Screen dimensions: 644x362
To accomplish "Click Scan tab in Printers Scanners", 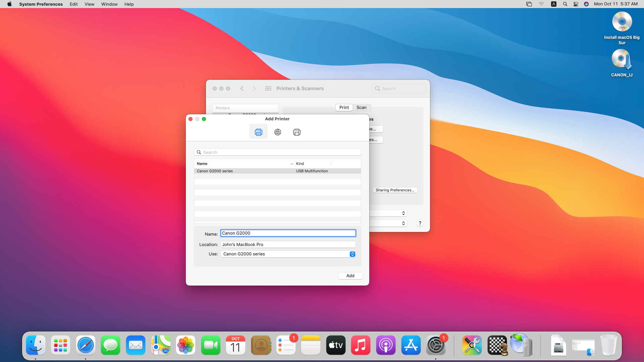I will coord(361,107).
